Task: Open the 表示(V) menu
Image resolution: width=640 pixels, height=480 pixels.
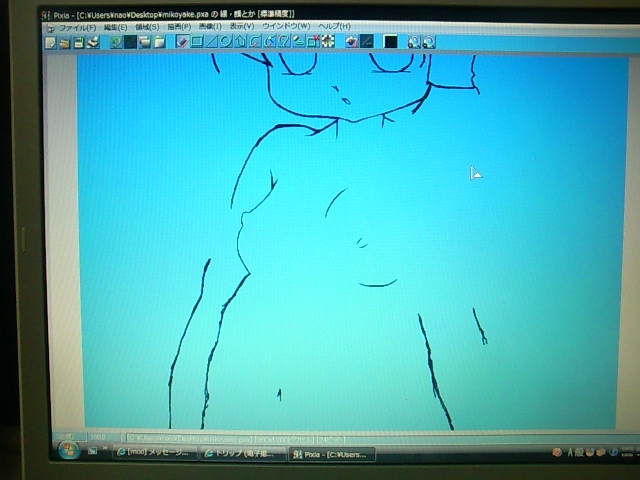Action: 242,26
